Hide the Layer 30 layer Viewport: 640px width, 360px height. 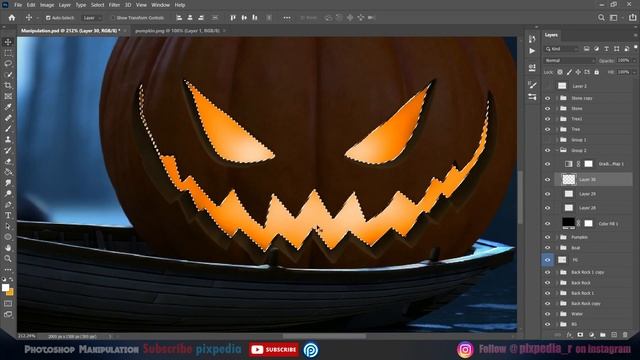(x=547, y=180)
